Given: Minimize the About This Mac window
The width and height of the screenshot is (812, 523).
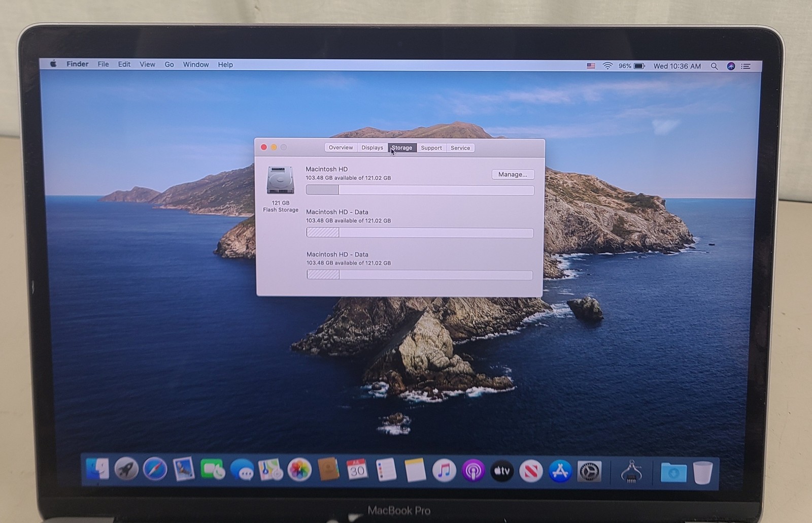Looking at the screenshot, I should (274, 147).
